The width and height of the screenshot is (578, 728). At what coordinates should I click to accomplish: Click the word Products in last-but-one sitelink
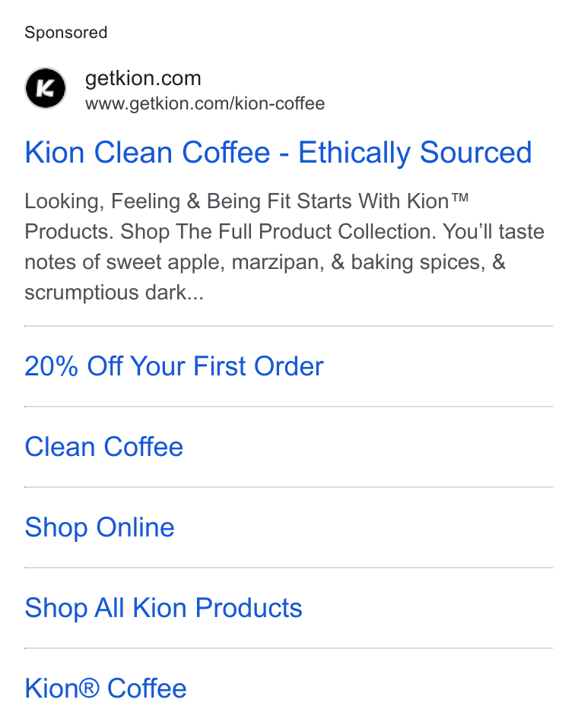pyautogui.click(x=249, y=608)
